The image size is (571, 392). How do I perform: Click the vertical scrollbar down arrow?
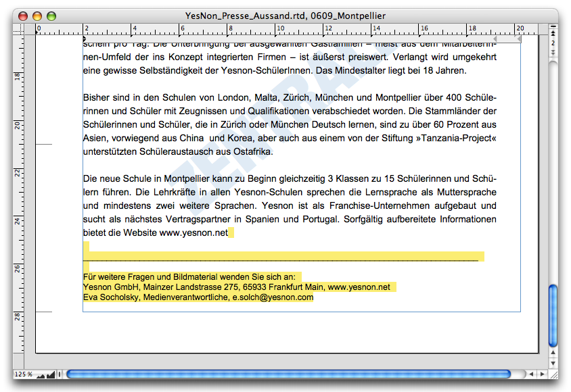553,362
